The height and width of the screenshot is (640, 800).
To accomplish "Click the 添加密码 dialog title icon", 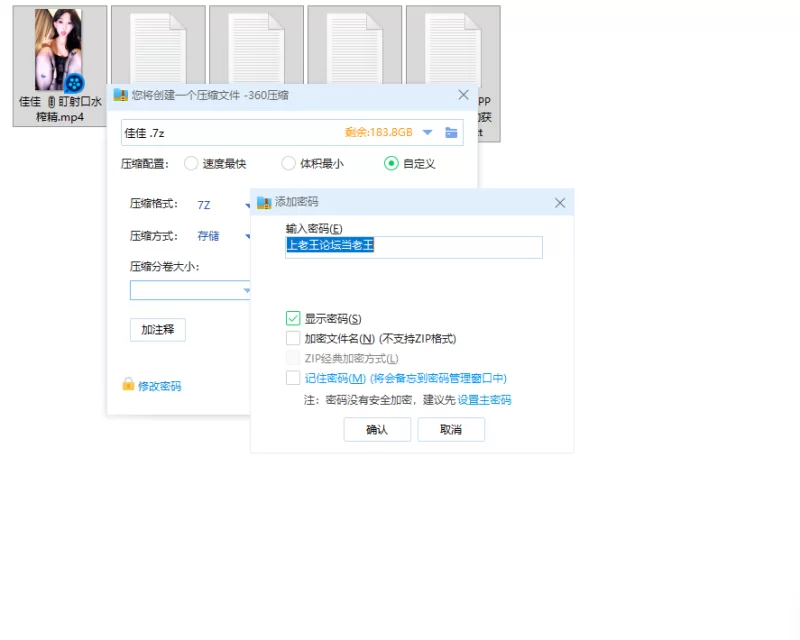I will (264, 203).
